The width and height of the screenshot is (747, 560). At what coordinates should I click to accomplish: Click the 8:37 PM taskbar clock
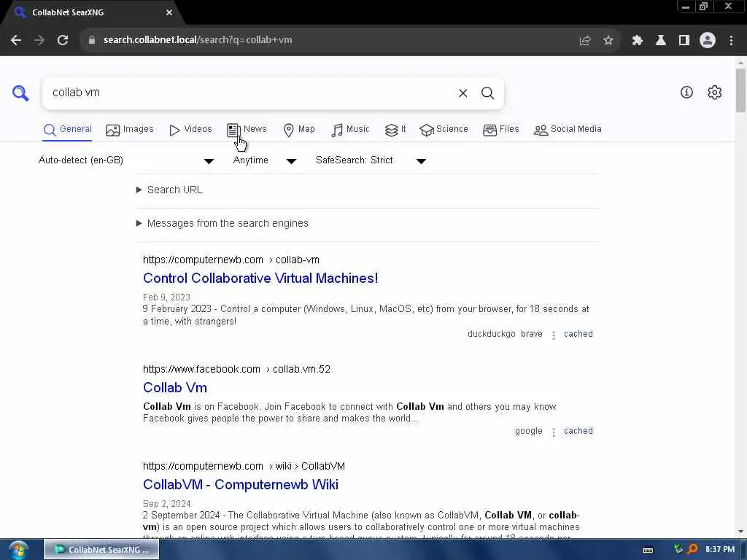click(720, 550)
